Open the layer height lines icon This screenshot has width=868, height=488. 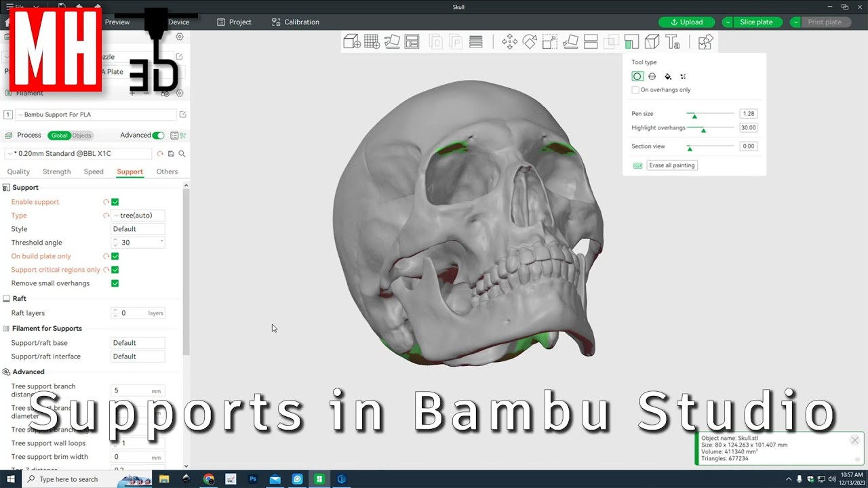[x=476, y=42]
